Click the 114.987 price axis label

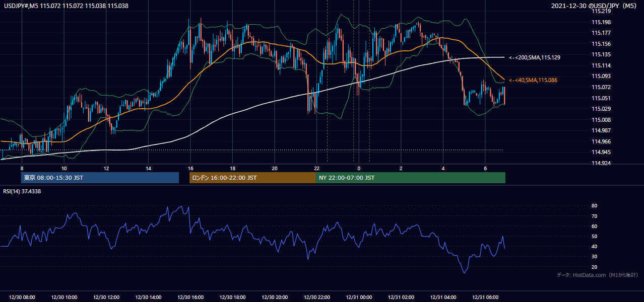(x=600, y=130)
